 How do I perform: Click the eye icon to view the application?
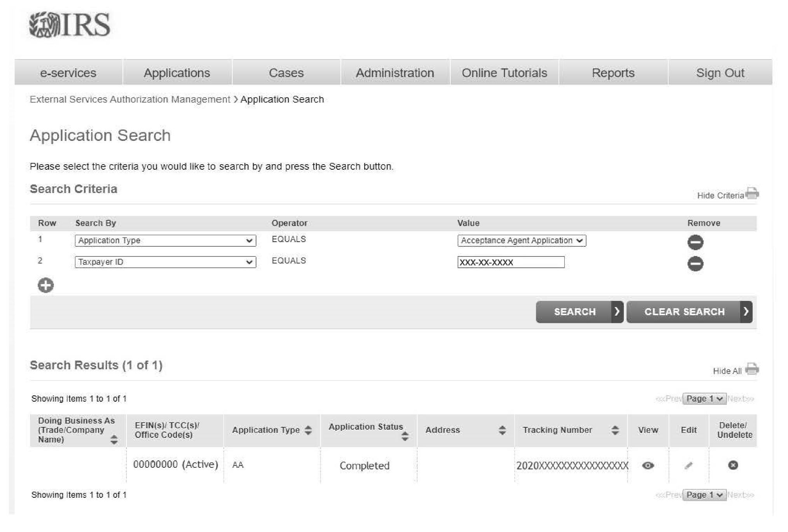click(648, 465)
